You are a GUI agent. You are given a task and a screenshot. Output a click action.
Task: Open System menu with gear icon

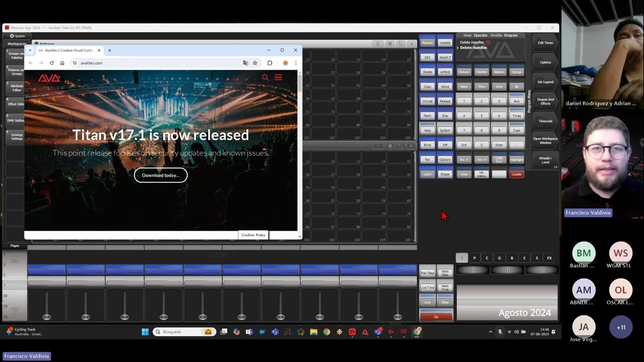17,36
